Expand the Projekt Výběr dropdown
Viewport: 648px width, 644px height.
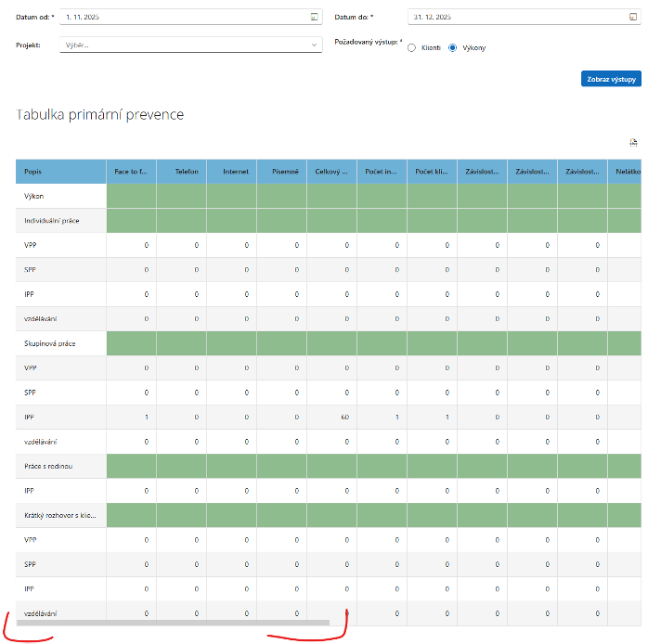pos(190,45)
